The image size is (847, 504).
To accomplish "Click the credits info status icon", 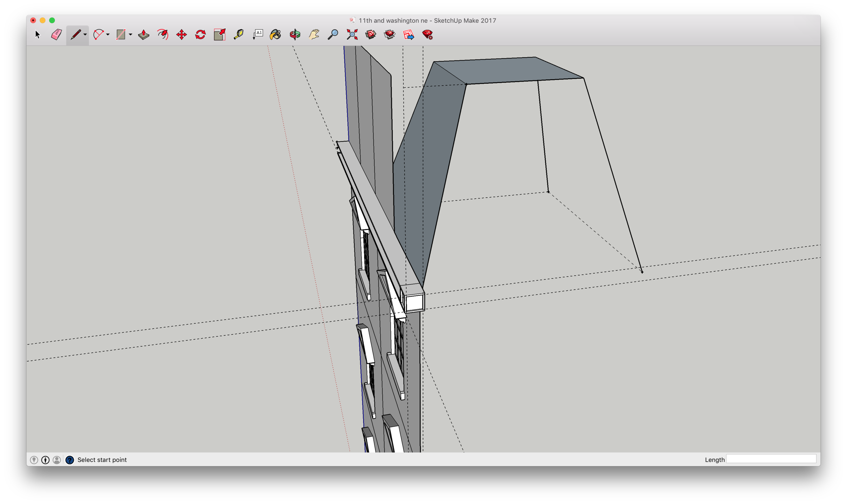I will click(45, 460).
